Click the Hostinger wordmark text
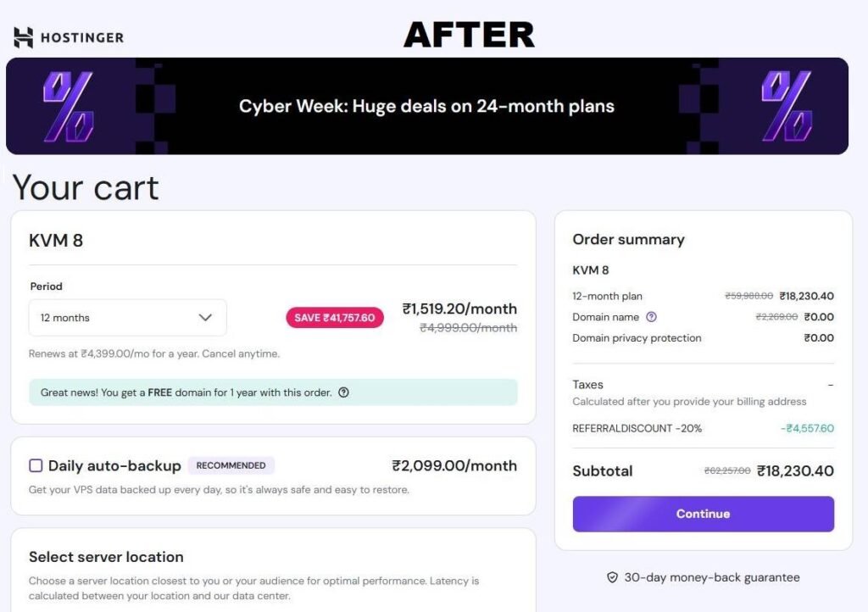868x612 pixels. (x=82, y=37)
